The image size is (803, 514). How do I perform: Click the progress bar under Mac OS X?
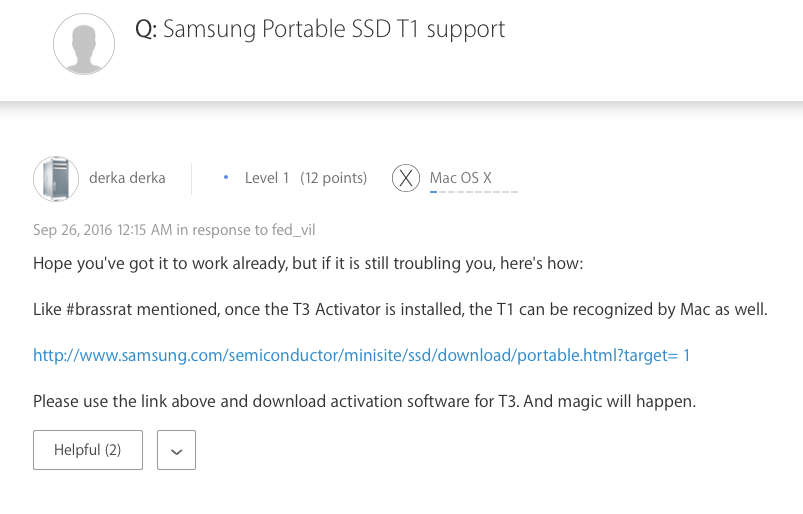pos(473,191)
